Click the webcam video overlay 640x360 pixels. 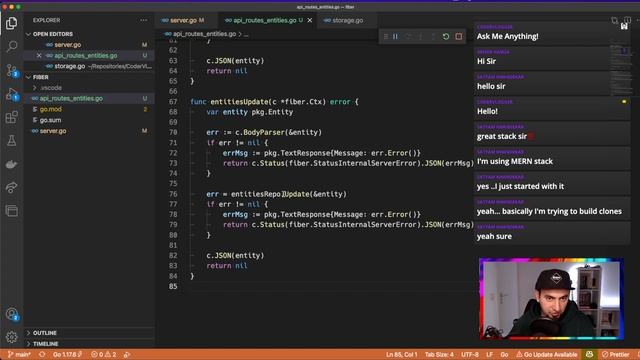[x=551, y=299]
